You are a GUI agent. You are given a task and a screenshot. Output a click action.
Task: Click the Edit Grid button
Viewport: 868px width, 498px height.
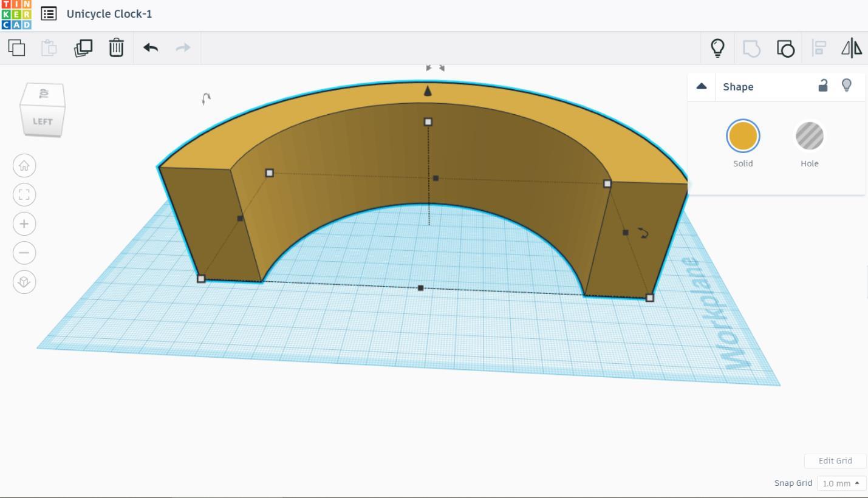pos(835,461)
